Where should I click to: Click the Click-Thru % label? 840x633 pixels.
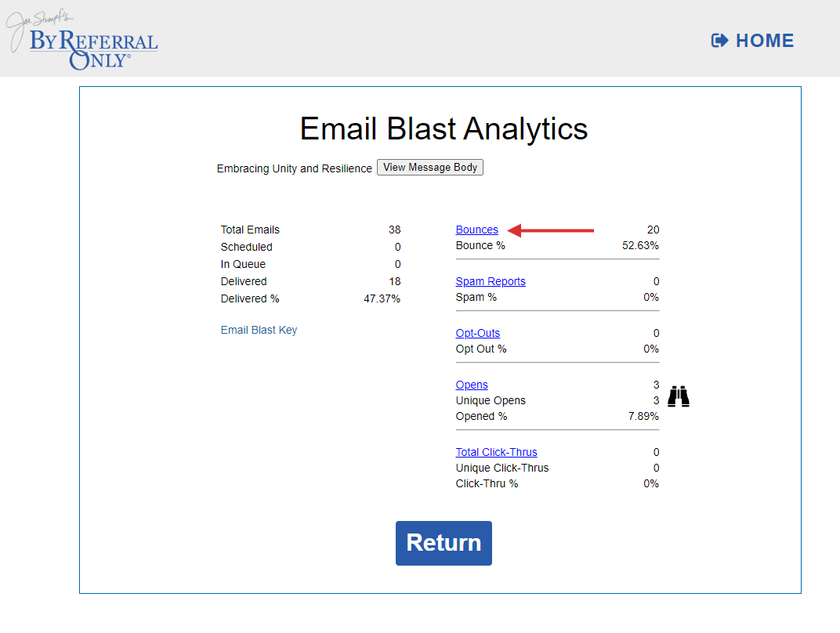[x=487, y=483]
